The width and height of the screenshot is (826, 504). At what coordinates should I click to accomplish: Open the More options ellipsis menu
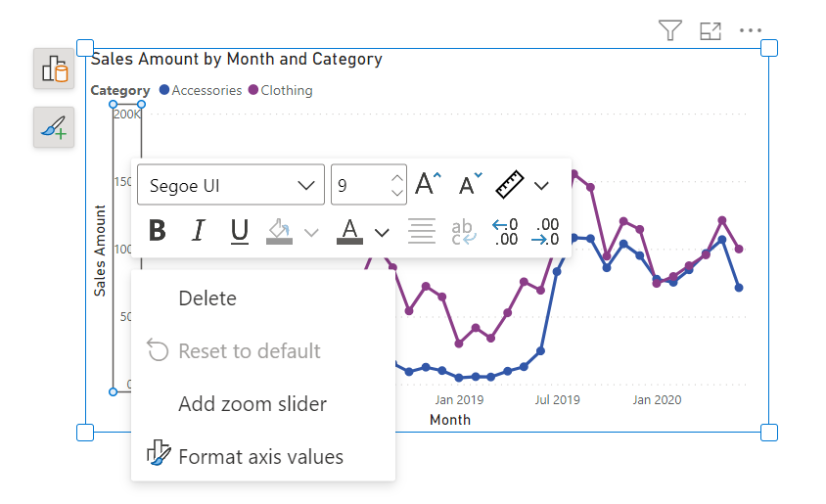pos(751,31)
